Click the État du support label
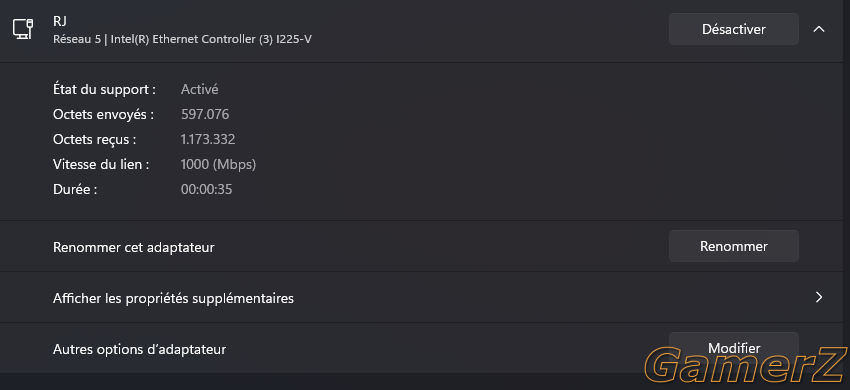 (x=105, y=89)
